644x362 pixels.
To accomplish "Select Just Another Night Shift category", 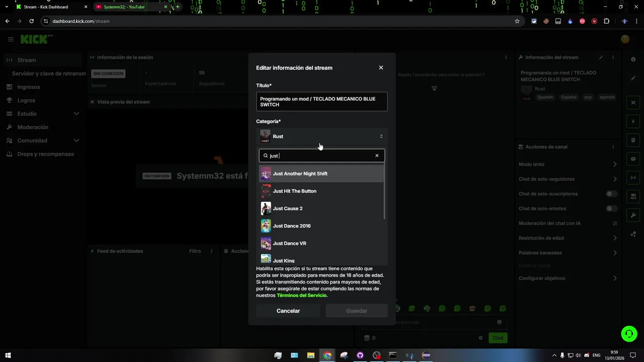I will pos(321,173).
